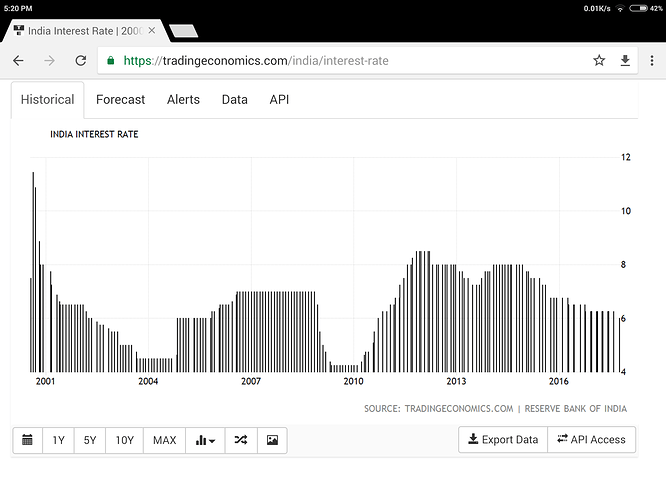Reload the page with the refresh icon

81,61
